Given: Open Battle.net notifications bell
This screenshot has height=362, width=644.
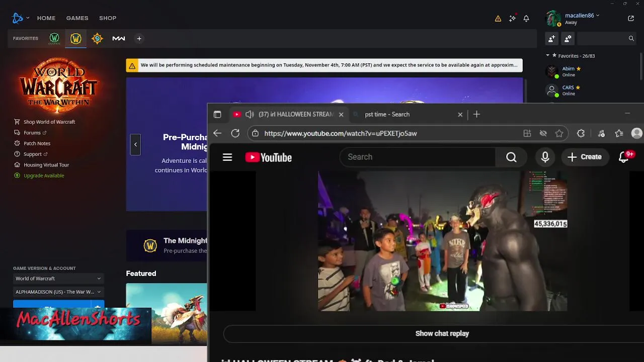Looking at the screenshot, I should point(526,18).
